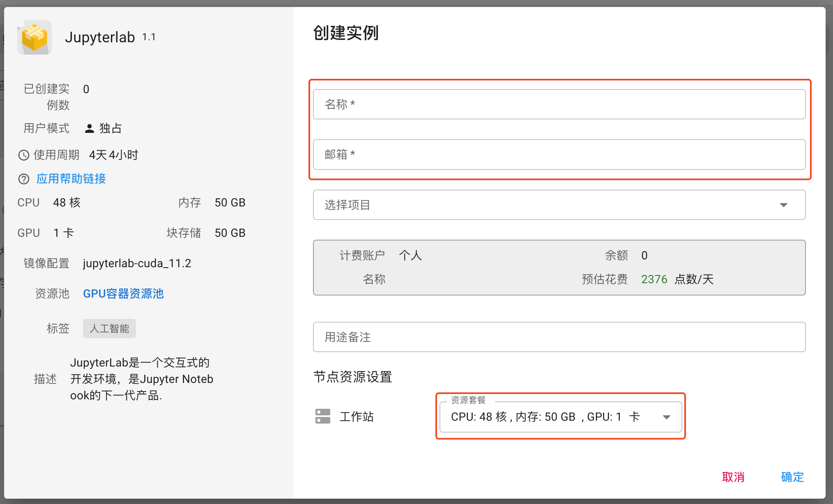The width and height of the screenshot is (833, 504).
Task: Focus the 邮箱 input field
Action: (559, 154)
